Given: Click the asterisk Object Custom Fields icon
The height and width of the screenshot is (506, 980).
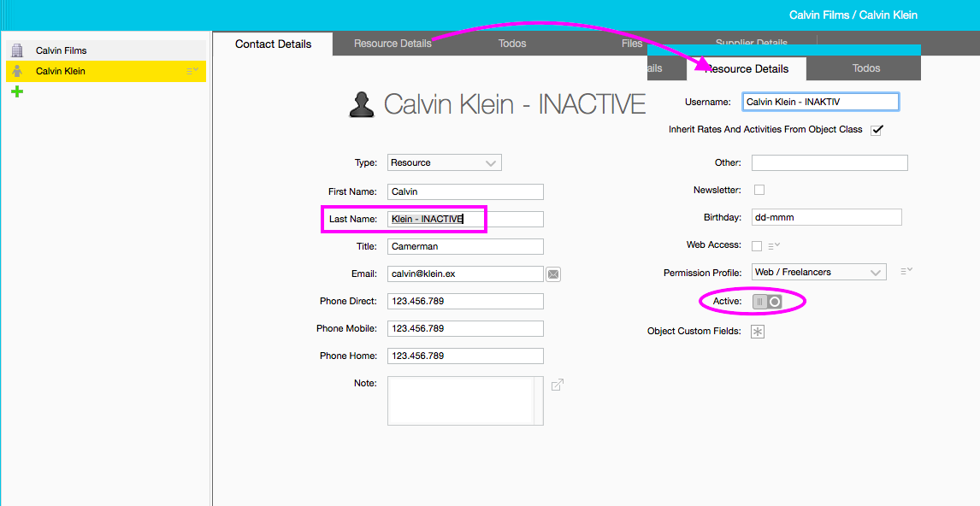Looking at the screenshot, I should pyautogui.click(x=758, y=332).
